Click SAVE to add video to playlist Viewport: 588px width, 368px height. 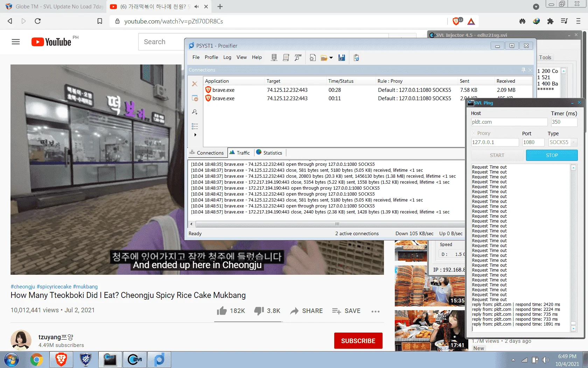tap(346, 311)
